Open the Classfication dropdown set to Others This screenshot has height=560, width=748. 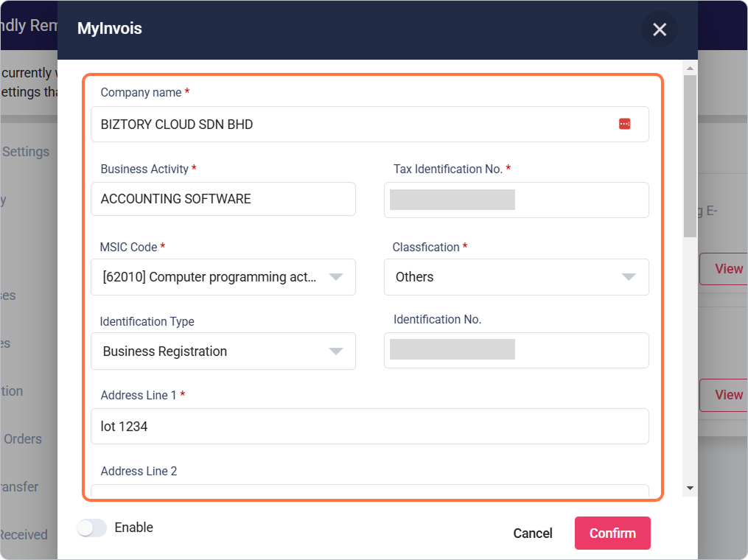pyautogui.click(x=516, y=277)
